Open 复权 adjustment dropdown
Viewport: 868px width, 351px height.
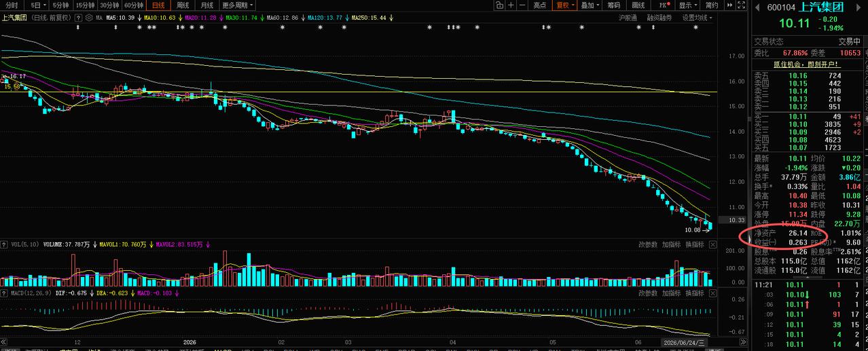564,5
